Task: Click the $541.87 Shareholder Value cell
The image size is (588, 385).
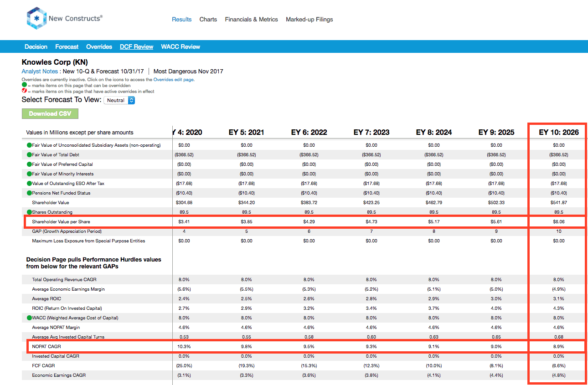Action: [559, 203]
